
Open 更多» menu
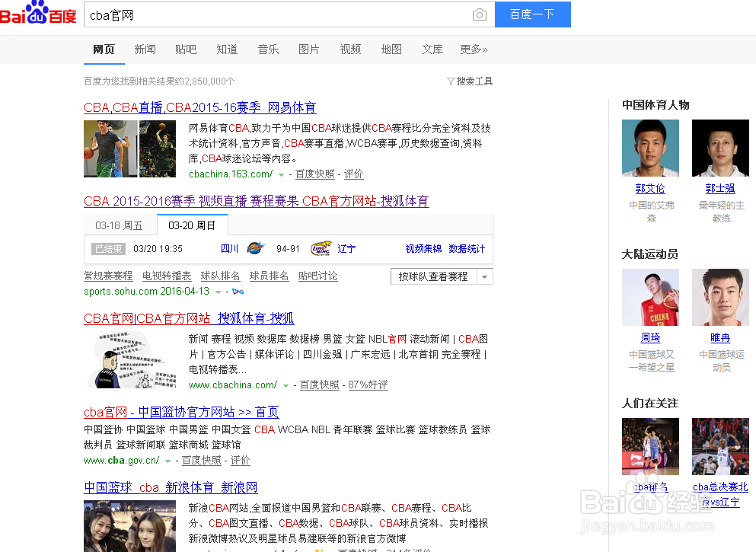[474, 49]
